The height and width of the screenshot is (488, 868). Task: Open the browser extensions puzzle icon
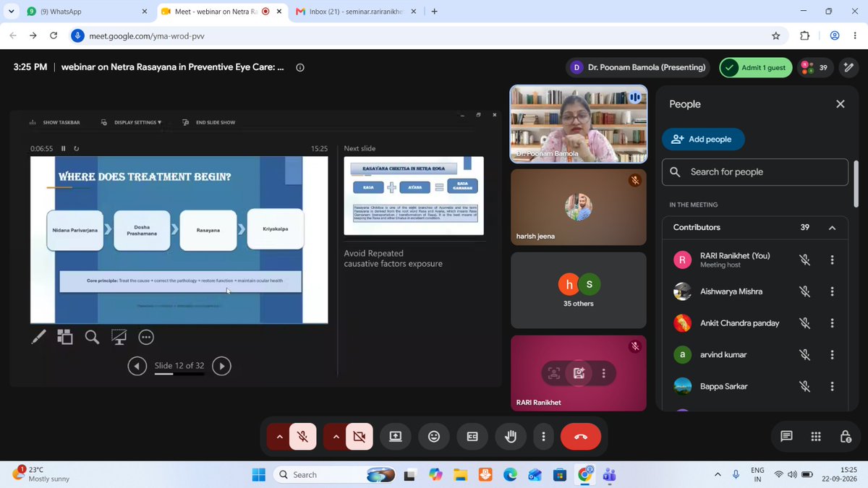coord(804,35)
